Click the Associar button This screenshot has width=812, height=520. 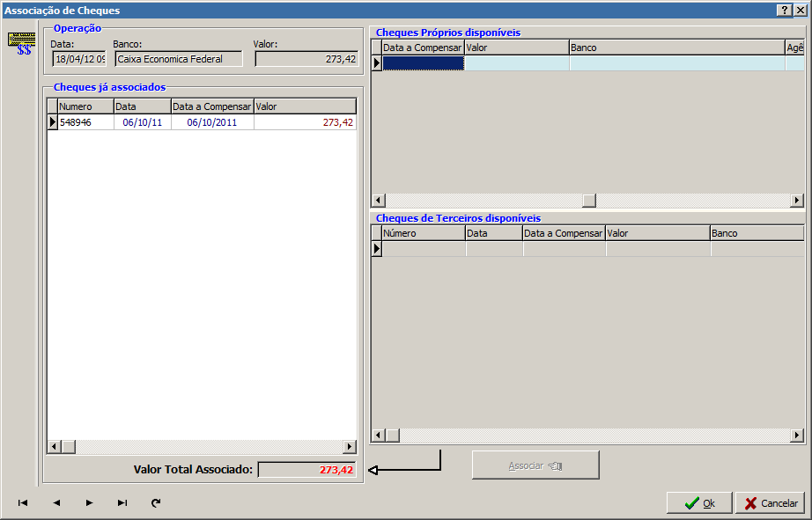tap(535, 465)
